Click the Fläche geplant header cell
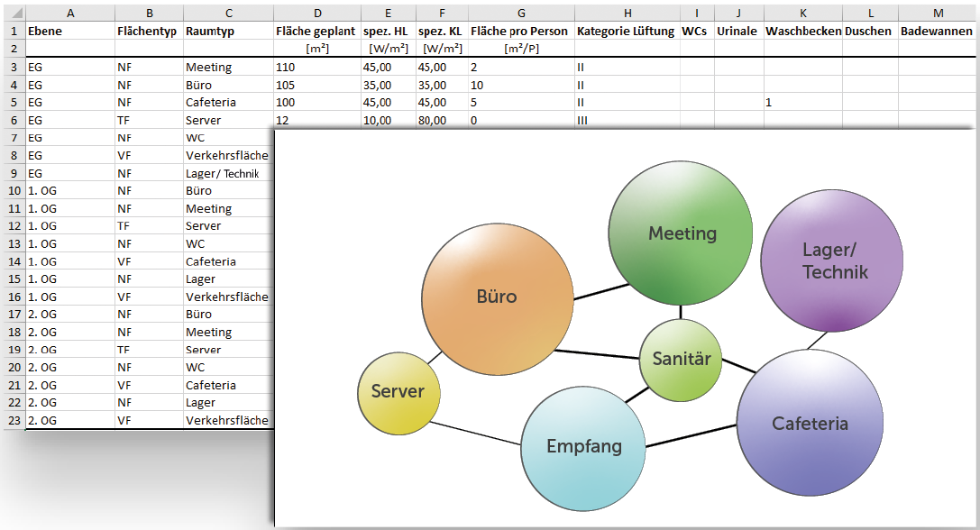This screenshot has height=530, width=980. 316,31
